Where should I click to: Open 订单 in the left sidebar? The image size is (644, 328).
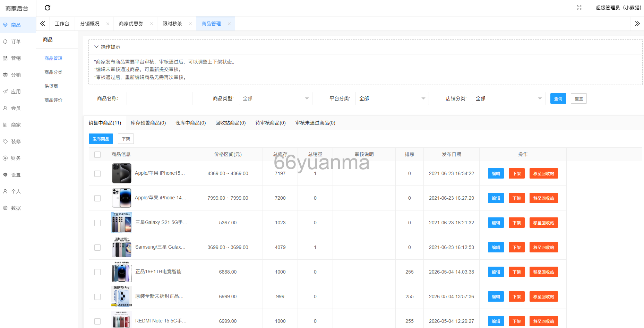pos(18,42)
